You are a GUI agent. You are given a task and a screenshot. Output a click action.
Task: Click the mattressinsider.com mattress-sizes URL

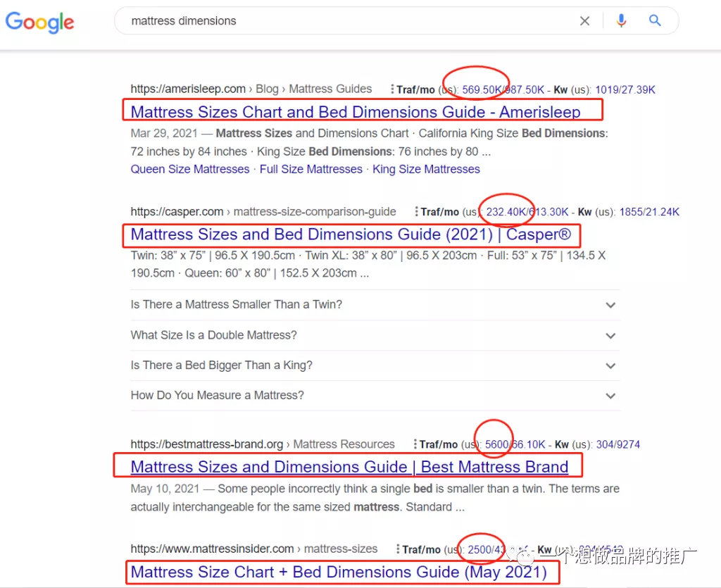pyautogui.click(x=253, y=549)
